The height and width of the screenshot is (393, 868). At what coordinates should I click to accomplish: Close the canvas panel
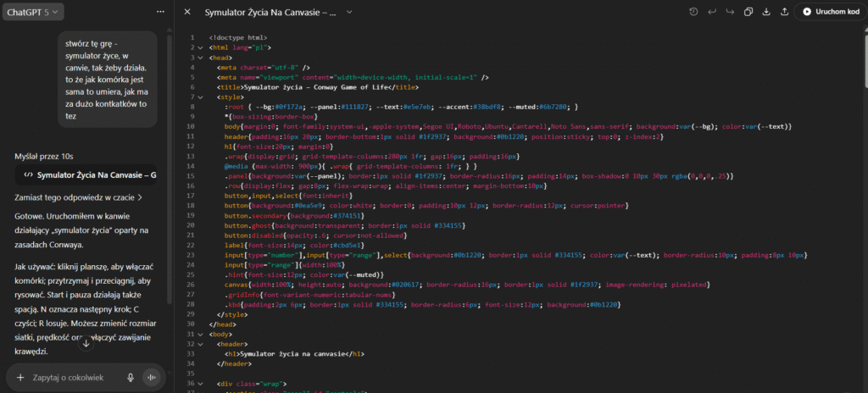(187, 12)
